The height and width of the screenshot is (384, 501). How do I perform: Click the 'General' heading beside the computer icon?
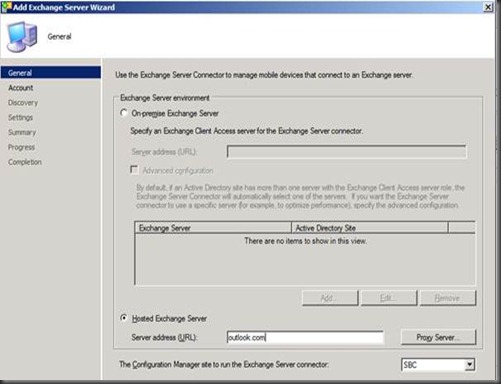click(x=59, y=36)
